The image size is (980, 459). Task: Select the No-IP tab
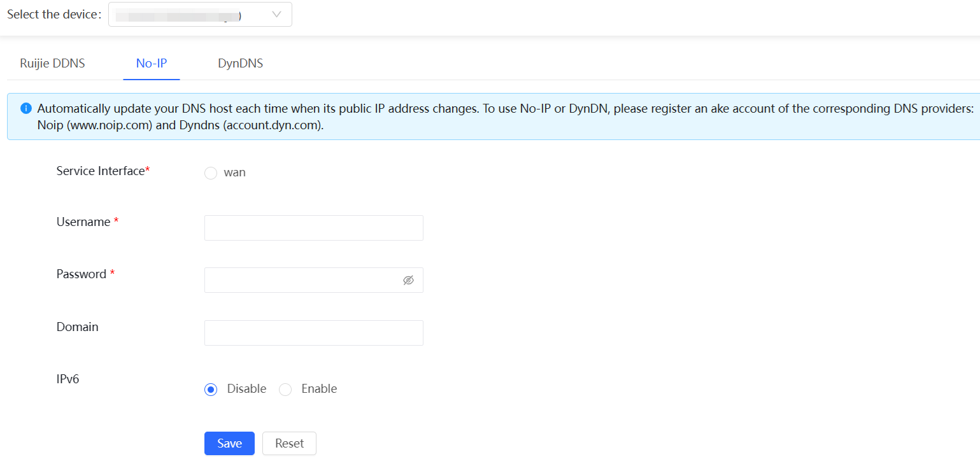click(x=152, y=64)
